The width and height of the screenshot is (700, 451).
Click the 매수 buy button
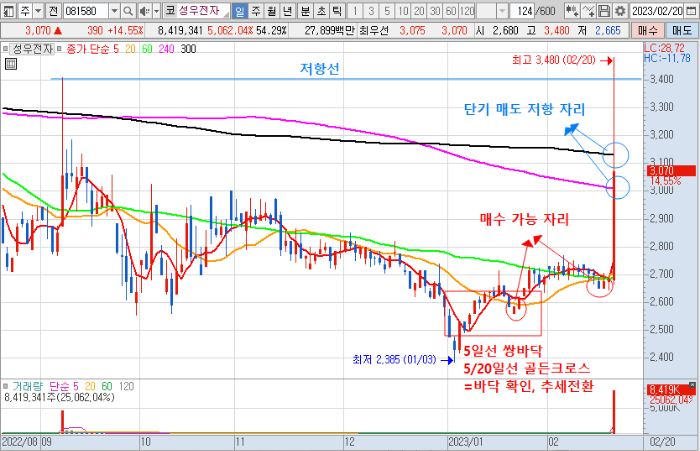(648, 30)
